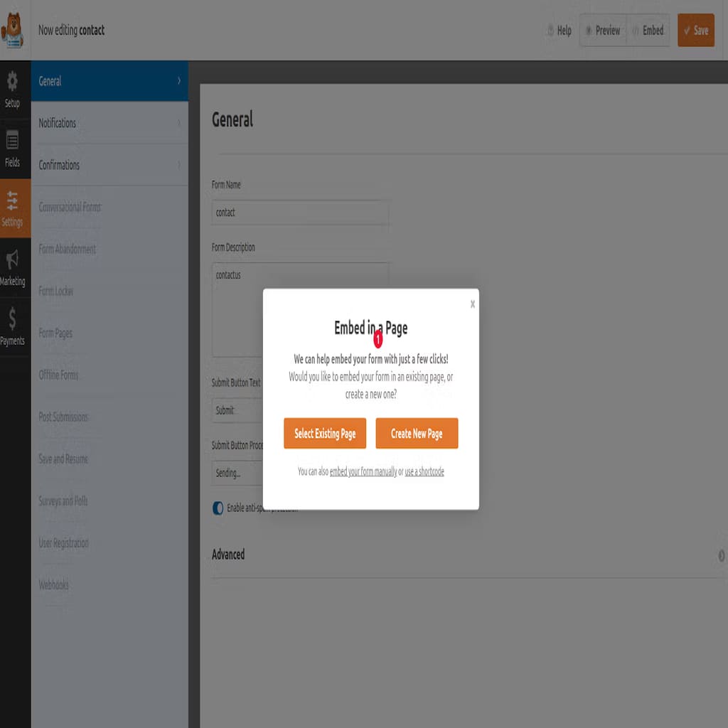Click the Sending... processing text field
The width and height of the screenshot is (728, 728).
pos(237,473)
